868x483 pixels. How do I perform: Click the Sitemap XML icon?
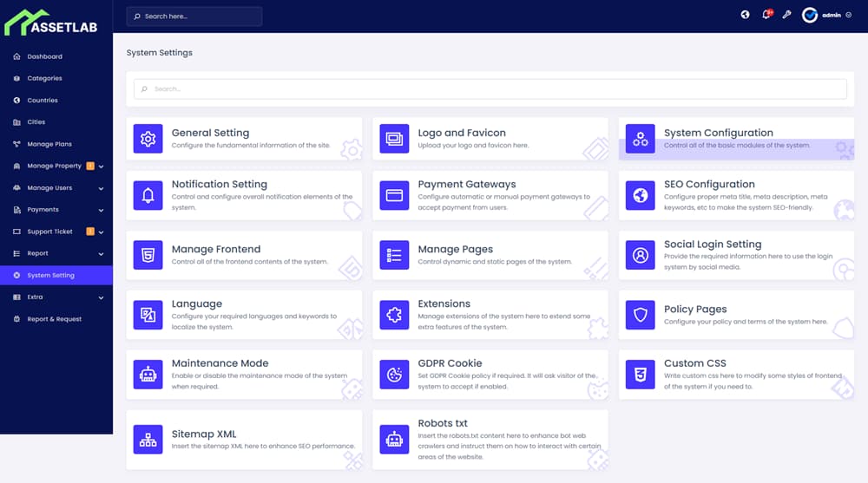coord(148,440)
